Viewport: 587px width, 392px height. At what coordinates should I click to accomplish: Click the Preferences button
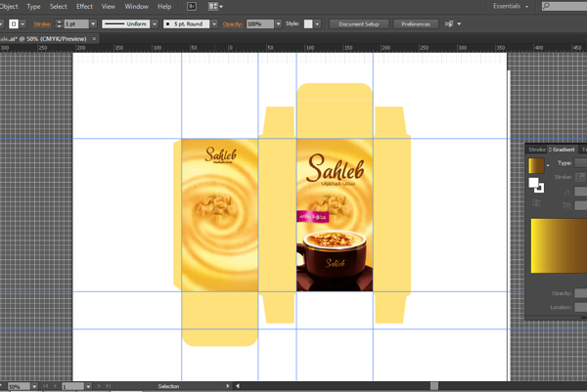coord(415,23)
